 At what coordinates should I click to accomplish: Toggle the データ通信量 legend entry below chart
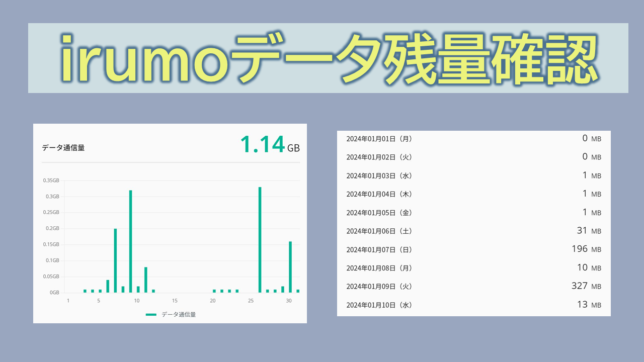click(x=171, y=315)
